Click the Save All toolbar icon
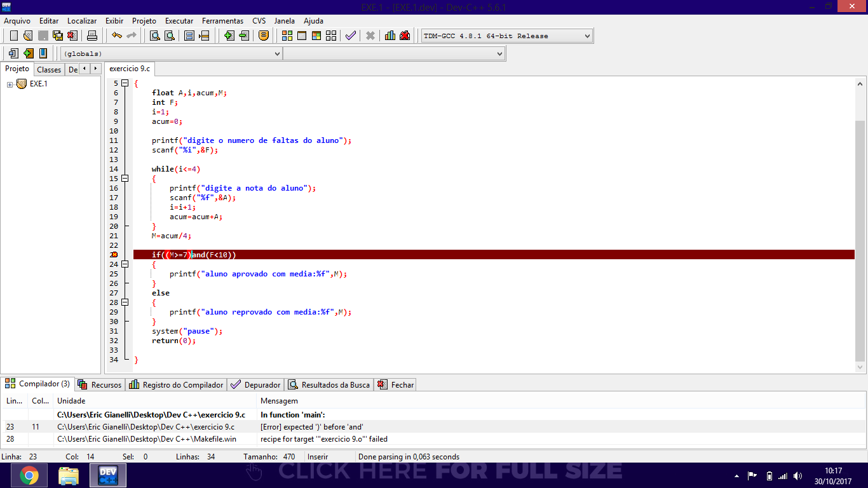The height and width of the screenshot is (488, 868). click(57, 36)
